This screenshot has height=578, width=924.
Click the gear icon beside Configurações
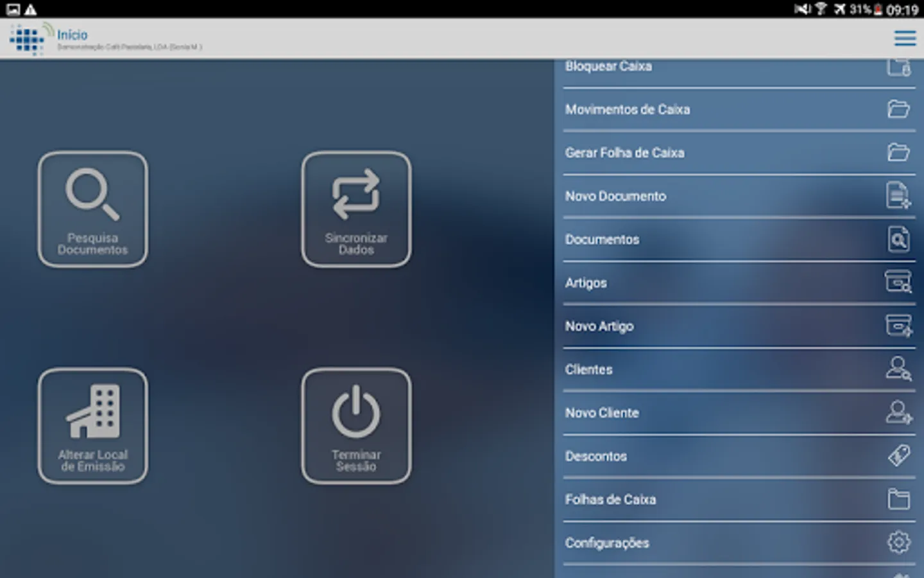pyautogui.click(x=899, y=542)
